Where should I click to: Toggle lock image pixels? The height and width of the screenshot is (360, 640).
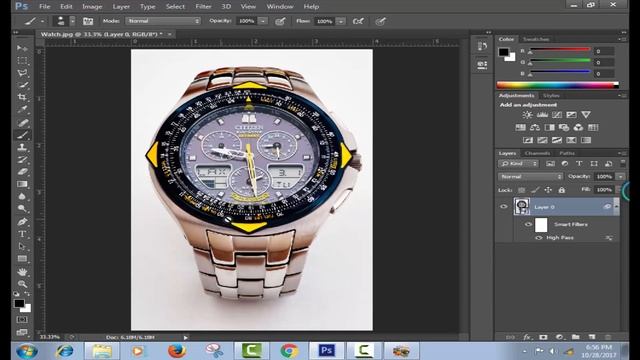pos(535,190)
